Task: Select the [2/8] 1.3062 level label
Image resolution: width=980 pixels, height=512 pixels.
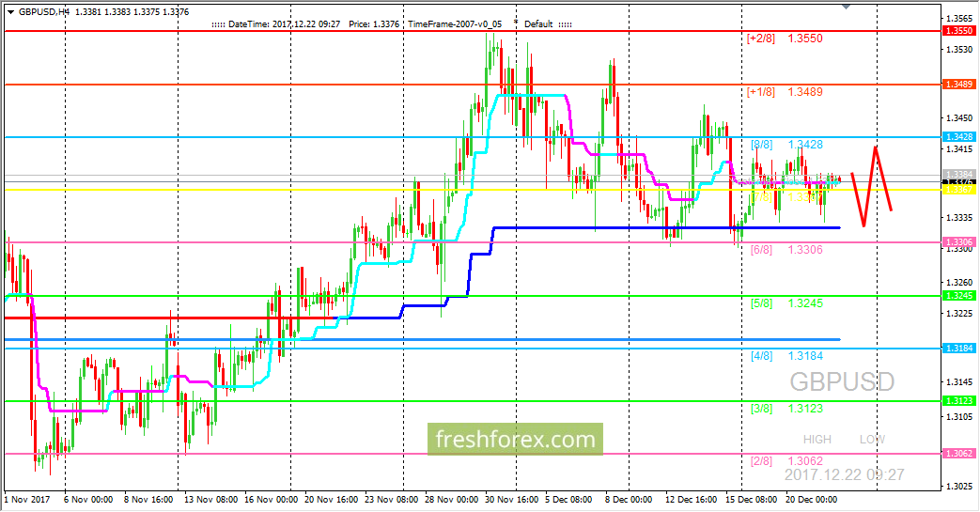Action: click(x=786, y=460)
